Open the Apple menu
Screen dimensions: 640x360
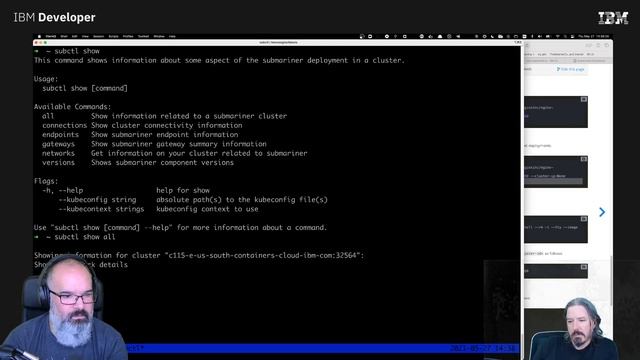[40, 36]
